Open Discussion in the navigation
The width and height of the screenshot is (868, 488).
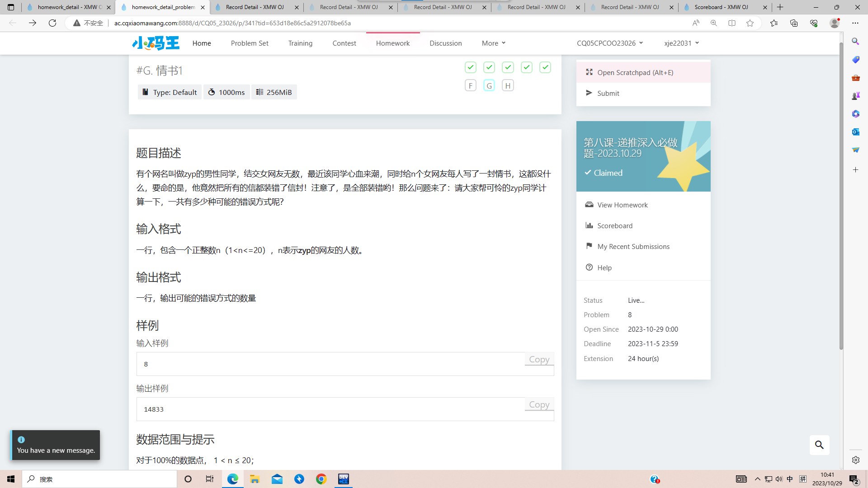pos(446,43)
